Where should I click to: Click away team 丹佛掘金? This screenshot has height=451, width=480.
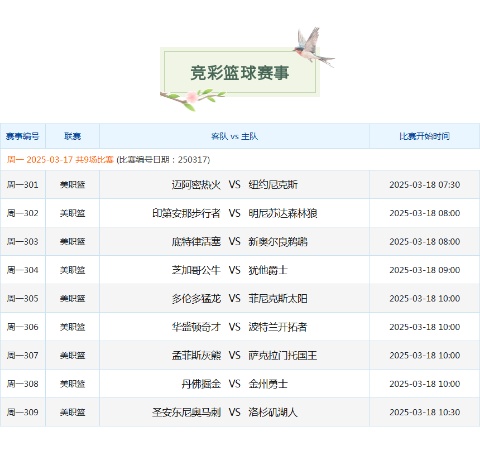click(x=201, y=384)
